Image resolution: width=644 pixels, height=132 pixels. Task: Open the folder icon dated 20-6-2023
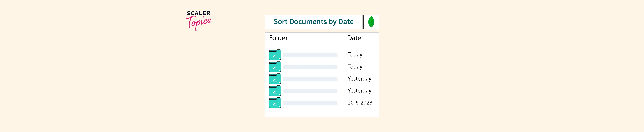coord(275,103)
